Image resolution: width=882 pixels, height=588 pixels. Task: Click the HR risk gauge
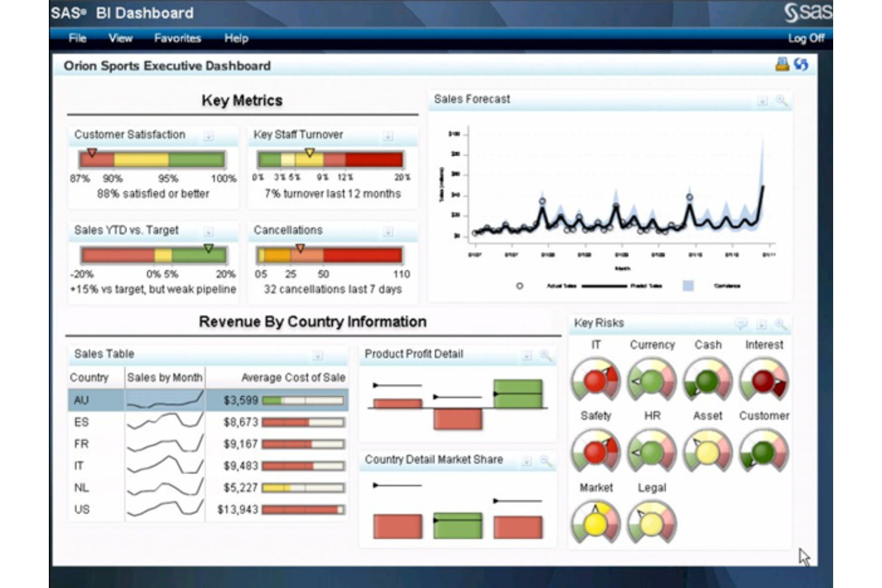click(x=651, y=451)
